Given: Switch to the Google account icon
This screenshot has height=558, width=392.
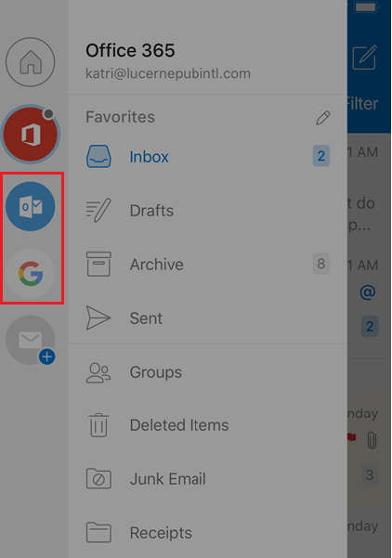Looking at the screenshot, I should [x=31, y=273].
